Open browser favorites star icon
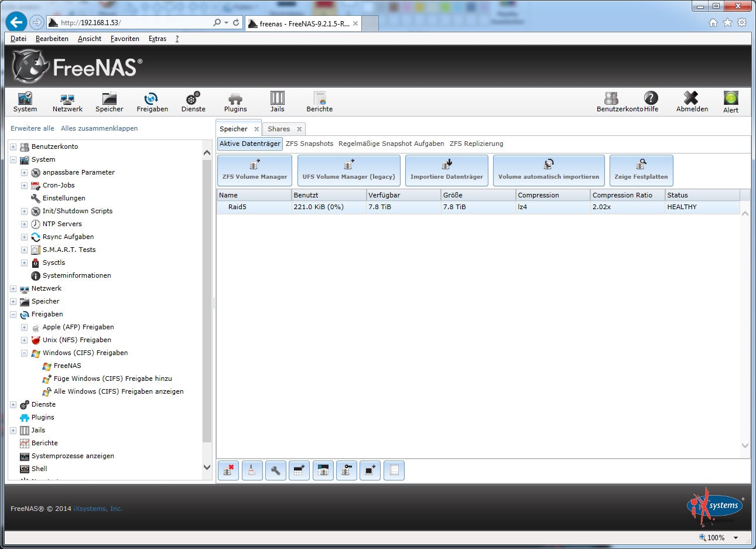This screenshot has width=756, height=549. coord(727,23)
